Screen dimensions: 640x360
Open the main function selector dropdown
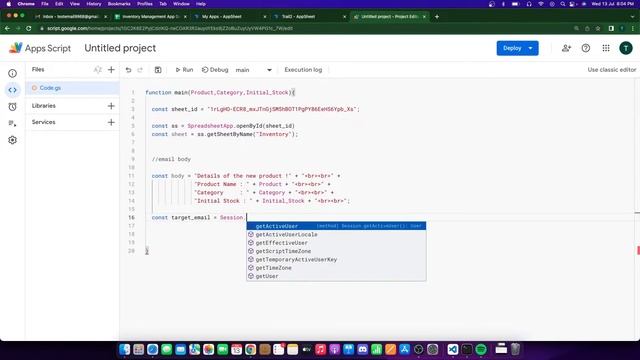[253, 70]
